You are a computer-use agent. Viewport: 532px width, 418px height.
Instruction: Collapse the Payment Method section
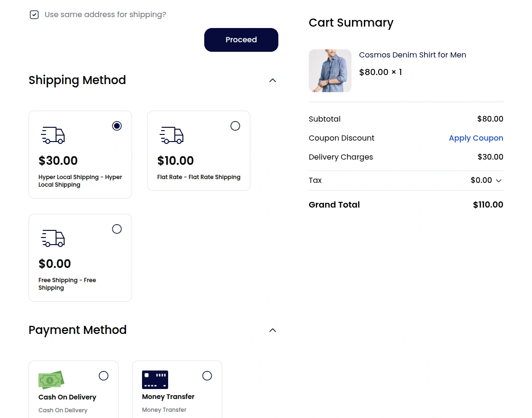coord(273,330)
